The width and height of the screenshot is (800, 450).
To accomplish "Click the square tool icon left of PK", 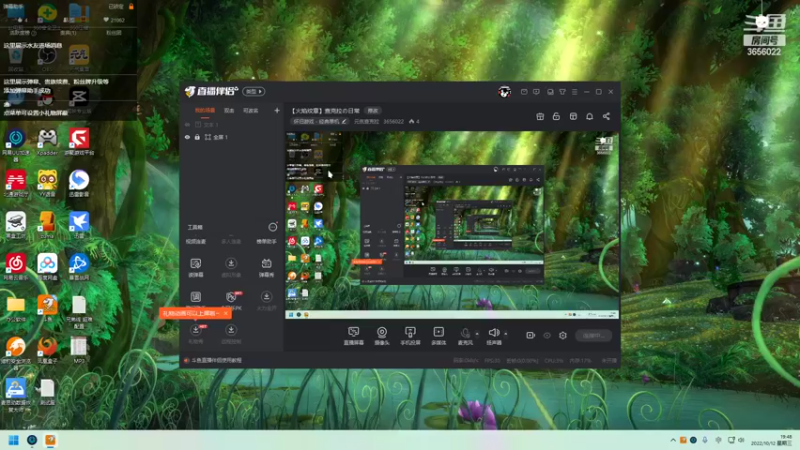I will (195, 297).
